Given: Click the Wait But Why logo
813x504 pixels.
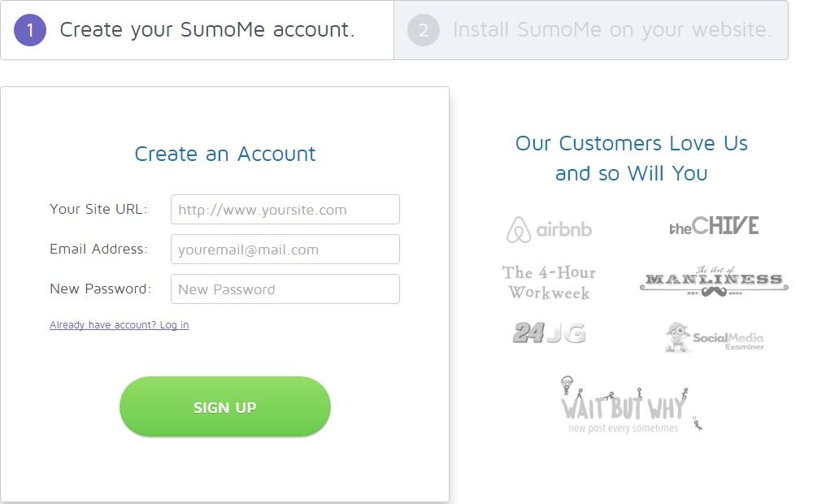Looking at the screenshot, I should (x=622, y=405).
